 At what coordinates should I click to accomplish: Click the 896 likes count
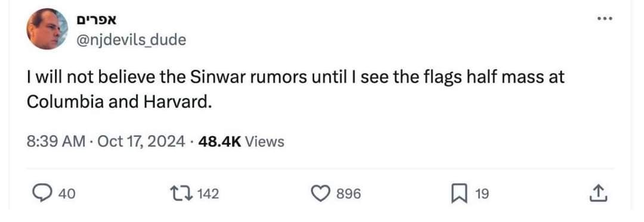pyautogui.click(x=349, y=194)
